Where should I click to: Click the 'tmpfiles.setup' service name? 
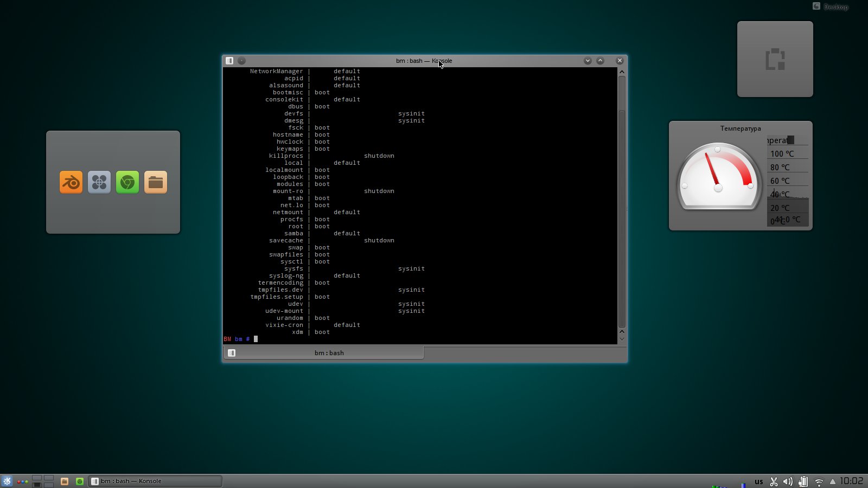point(277,297)
